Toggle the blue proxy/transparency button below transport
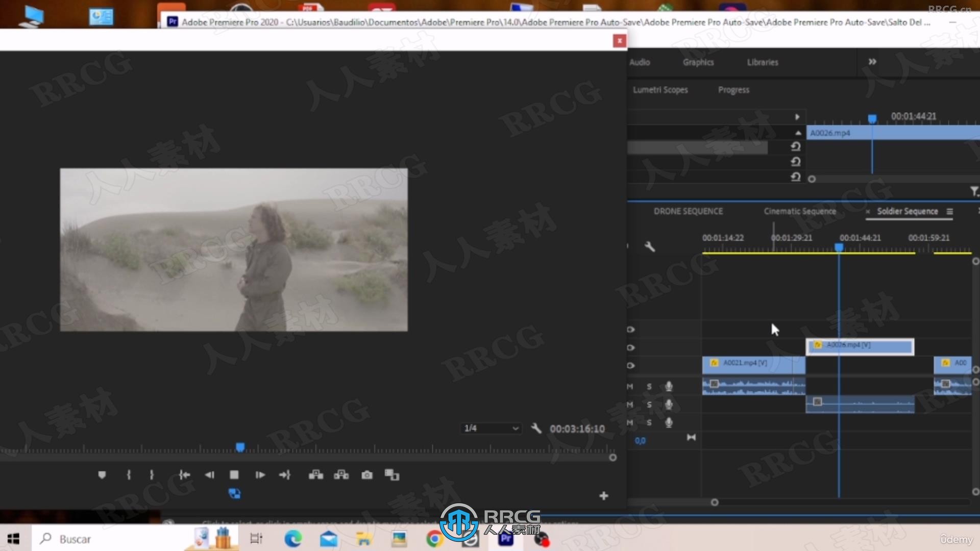 [x=234, y=493]
